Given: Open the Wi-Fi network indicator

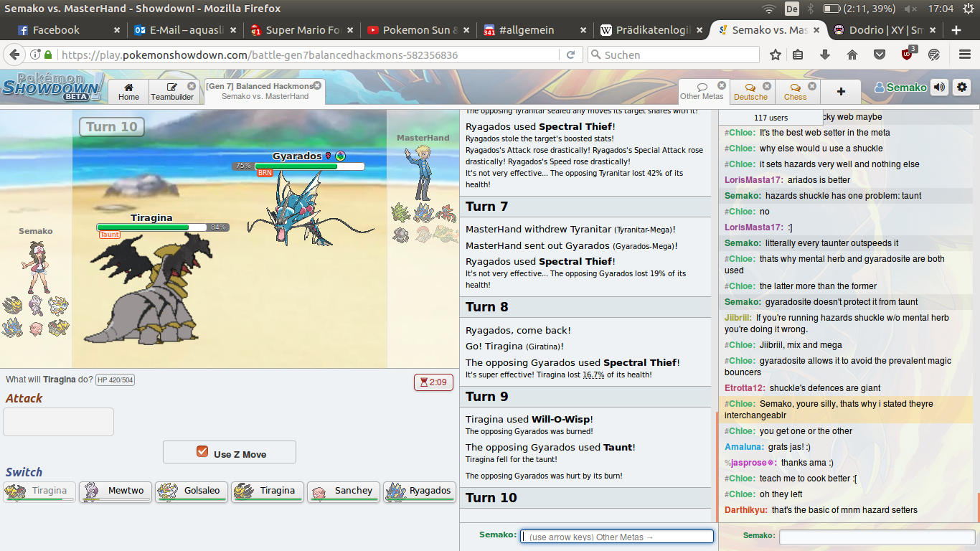Looking at the screenshot, I should [x=769, y=9].
